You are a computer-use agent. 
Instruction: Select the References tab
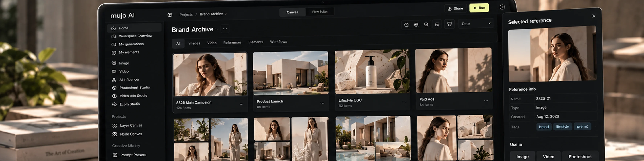[232, 42]
